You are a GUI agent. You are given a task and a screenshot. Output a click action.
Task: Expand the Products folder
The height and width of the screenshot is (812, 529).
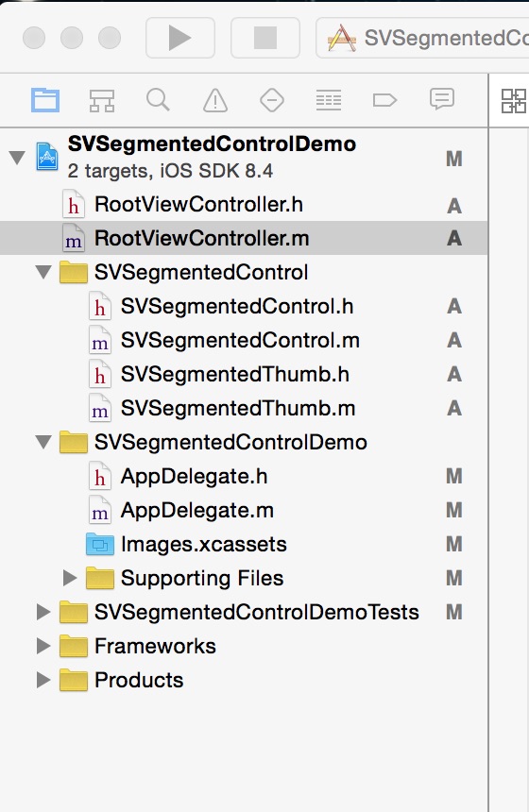point(43,680)
